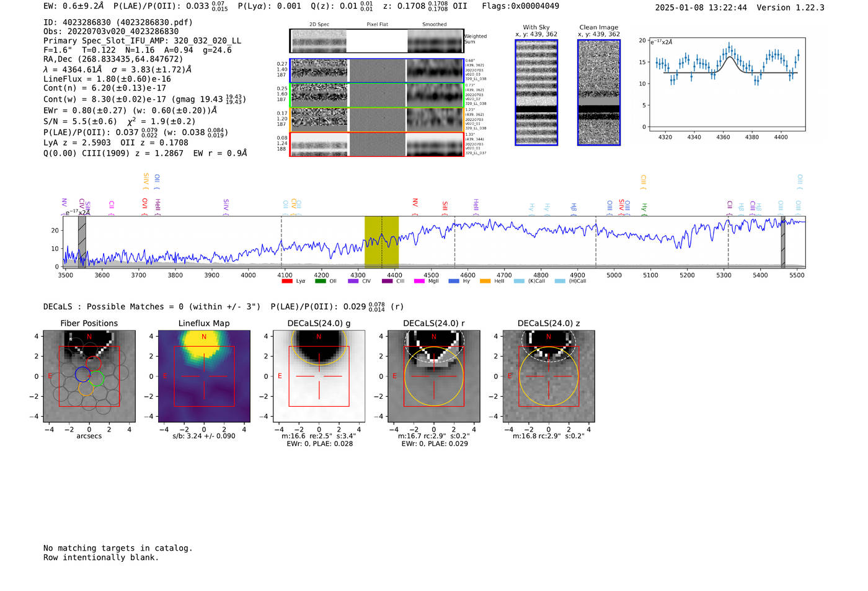Screen dimensions: 868x591
Task: Open the DECaLS(24.0) z cutout
Action: click(548, 376)
